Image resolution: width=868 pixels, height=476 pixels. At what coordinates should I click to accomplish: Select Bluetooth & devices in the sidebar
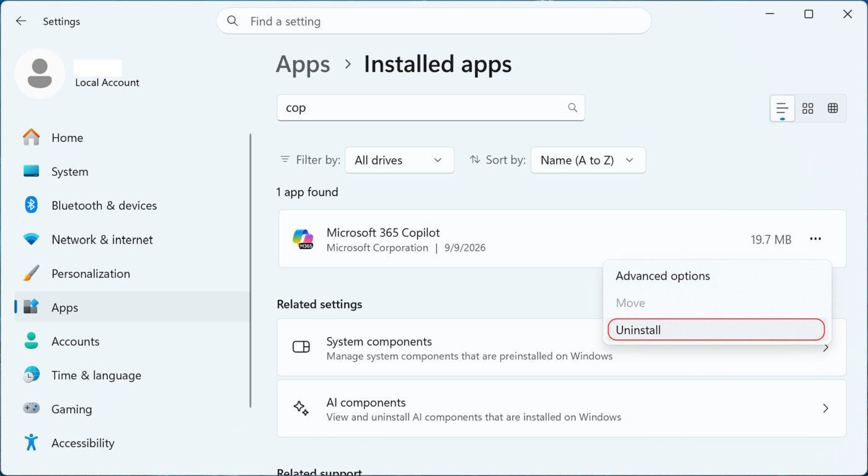[131, 205]
